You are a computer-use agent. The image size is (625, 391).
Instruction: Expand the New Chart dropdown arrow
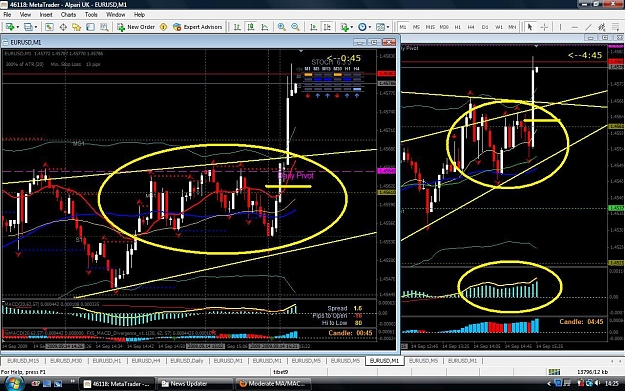(17, 27)
